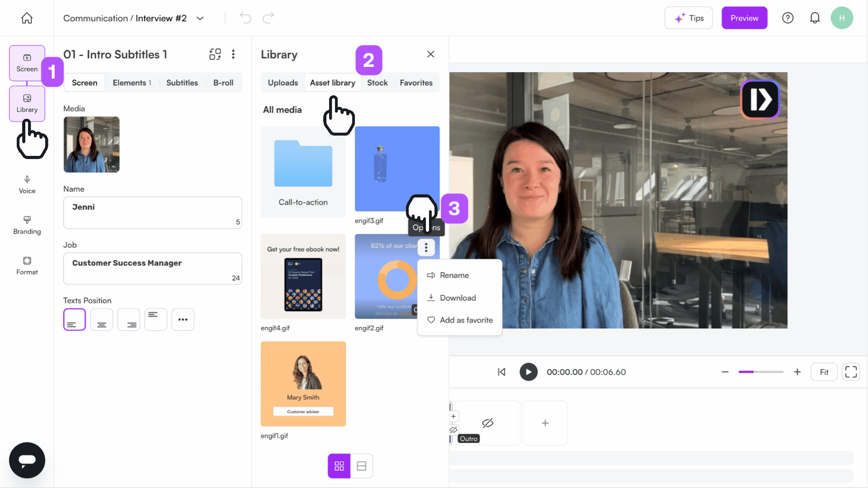Image resolution: width=868 pixels, height=488 pixels.
Task: Enter fullscreen preview mode
Action: click(x=851, y=372)
